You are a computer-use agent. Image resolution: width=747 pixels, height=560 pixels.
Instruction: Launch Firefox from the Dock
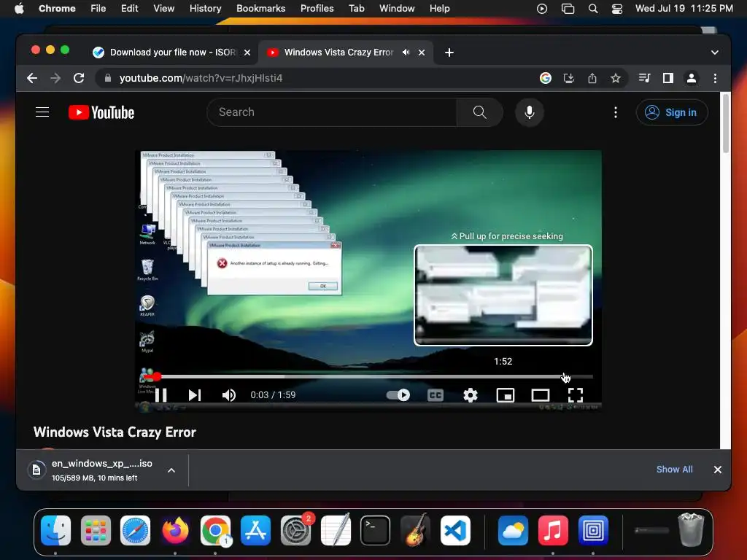pyautogui.click(x=175, y=530)
